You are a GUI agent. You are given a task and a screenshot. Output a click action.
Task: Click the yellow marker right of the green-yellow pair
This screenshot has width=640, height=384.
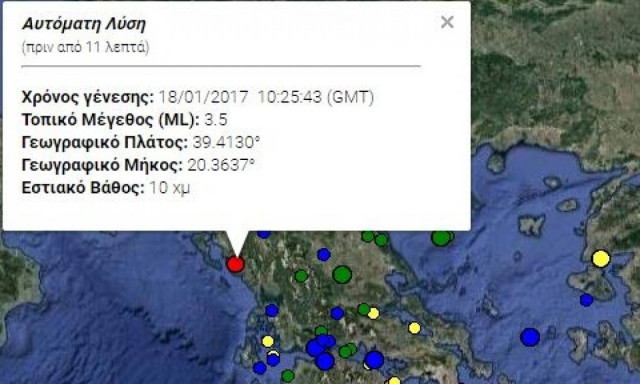coord(414,328)
